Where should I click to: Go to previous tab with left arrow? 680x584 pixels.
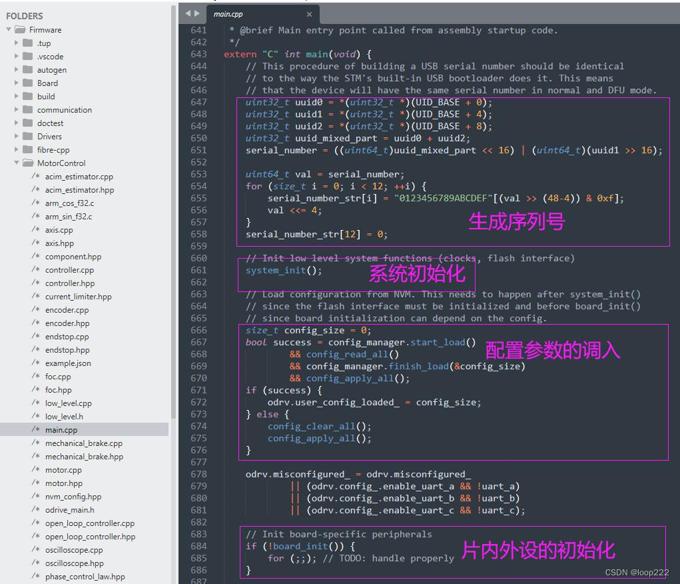(188, 13)
